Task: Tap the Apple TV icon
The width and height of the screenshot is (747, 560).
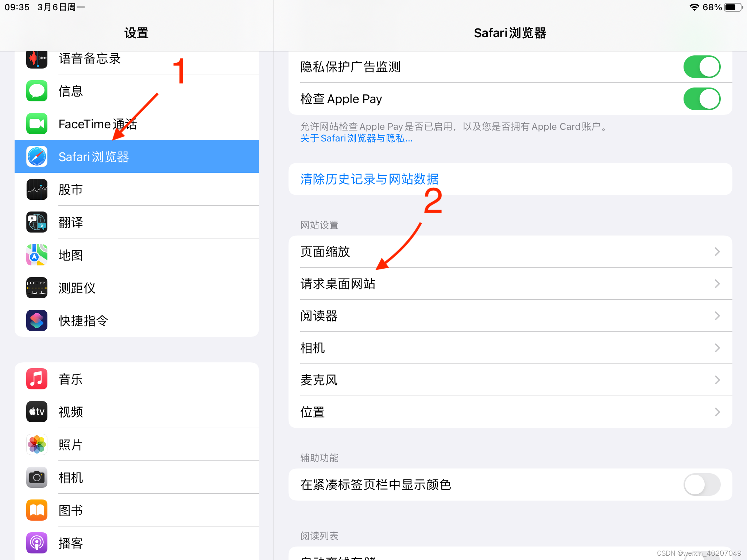Action: (37, 412)
